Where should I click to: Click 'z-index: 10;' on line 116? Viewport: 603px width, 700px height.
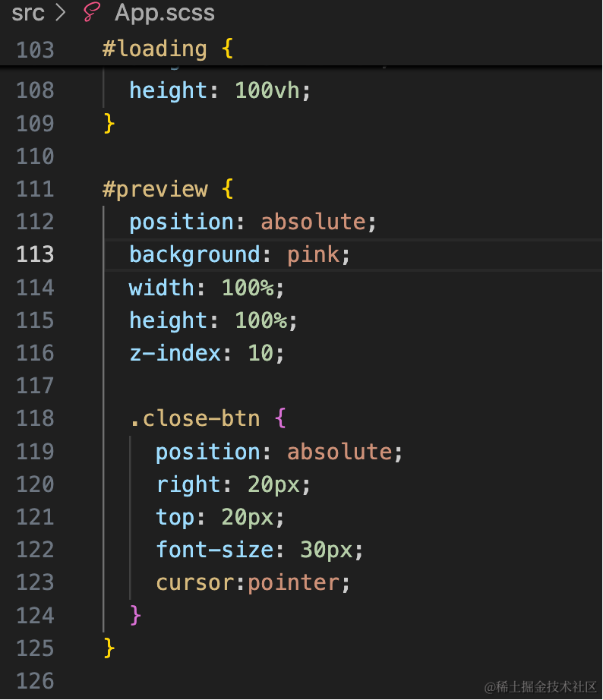tap(206, 353)
